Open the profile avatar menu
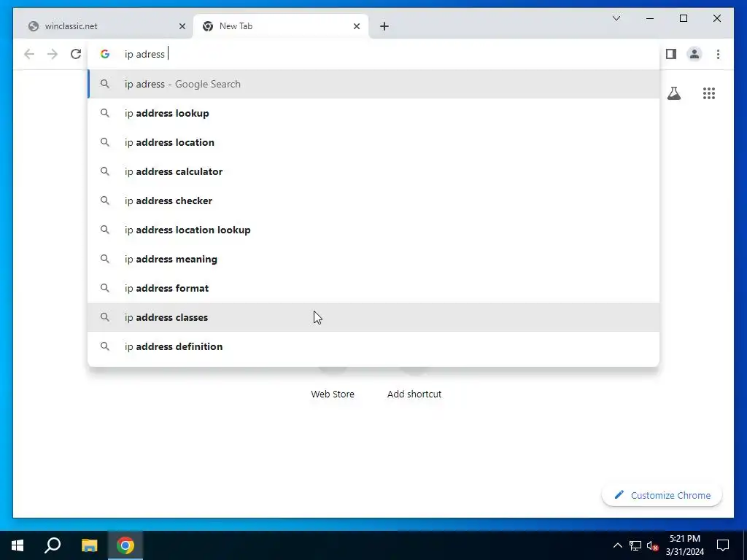 tap(694, 54)
